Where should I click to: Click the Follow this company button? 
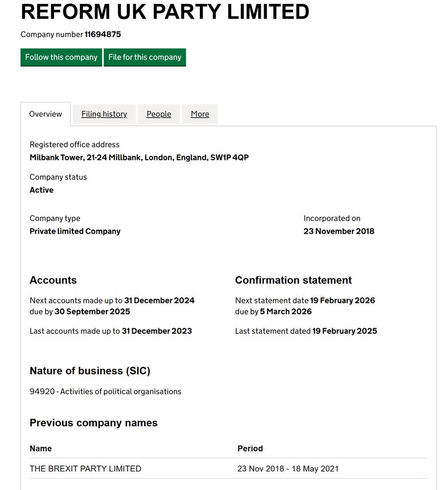tap(61, 57)
